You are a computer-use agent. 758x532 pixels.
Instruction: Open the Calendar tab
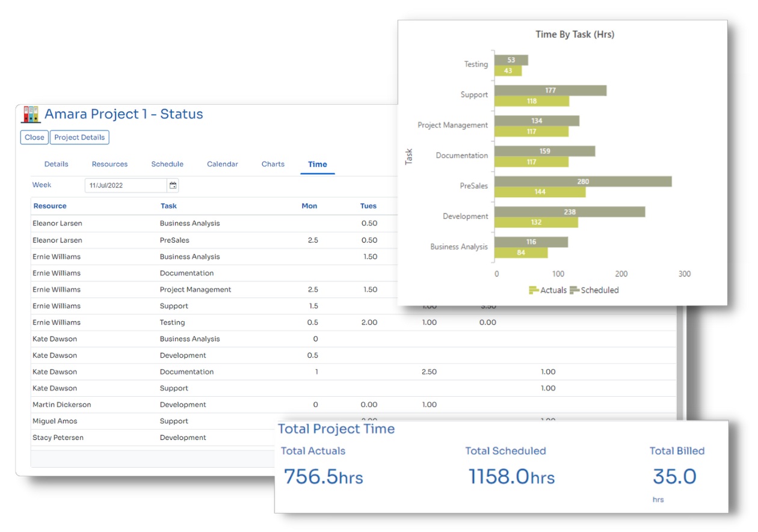tap(223, 164)
